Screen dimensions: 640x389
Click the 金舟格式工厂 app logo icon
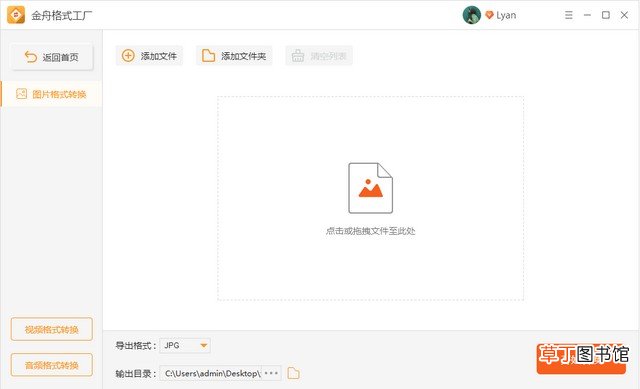(16, 15)
